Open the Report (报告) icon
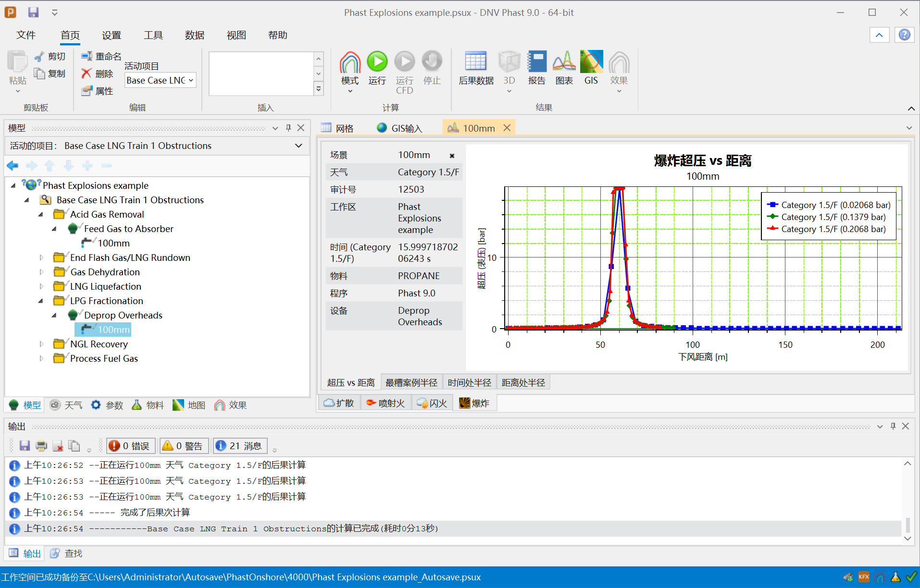This screenshot has width=920, height=588. (536, 62)
